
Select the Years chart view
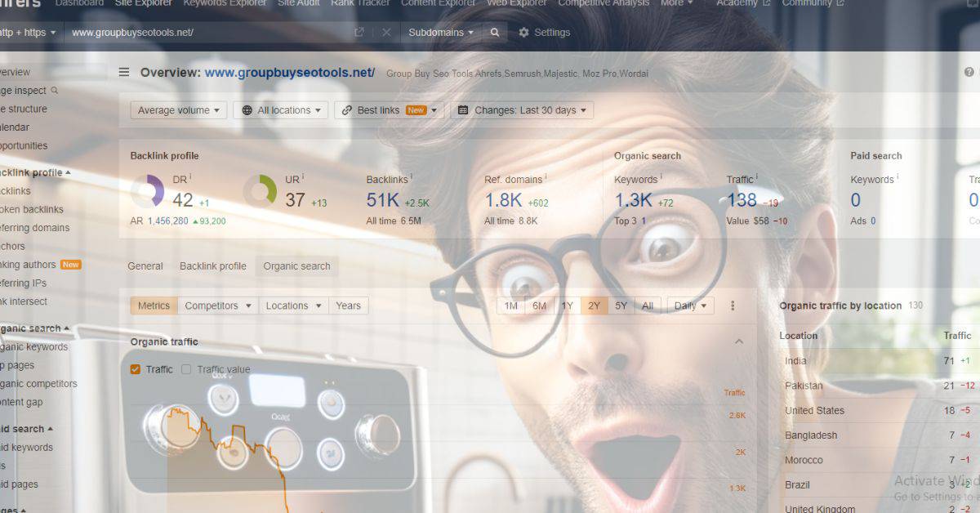[348, 306]
